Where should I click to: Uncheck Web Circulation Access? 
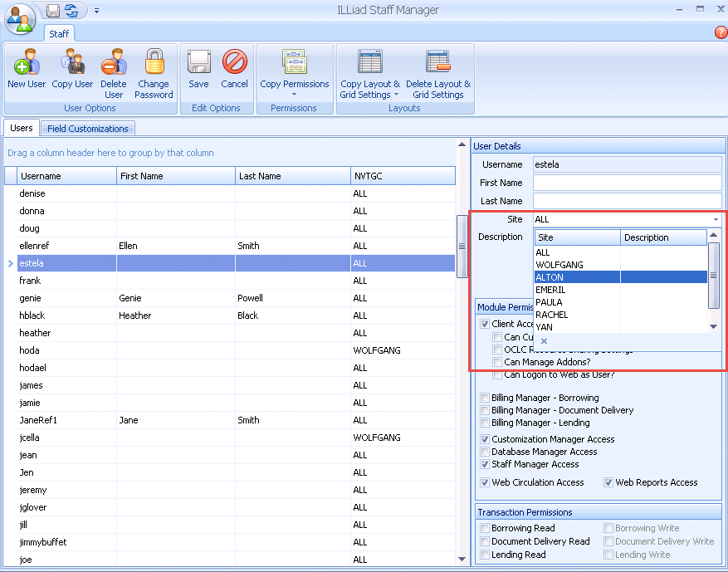(x=484, y=482)
